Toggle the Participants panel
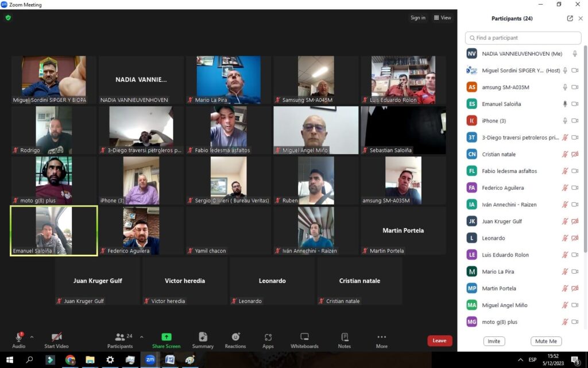 119,340
